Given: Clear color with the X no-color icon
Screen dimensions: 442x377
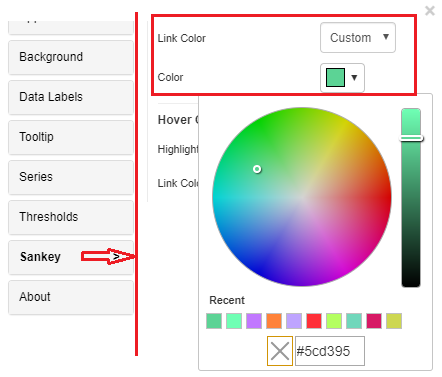Looking at the screenshot, I should click(280, 351).
